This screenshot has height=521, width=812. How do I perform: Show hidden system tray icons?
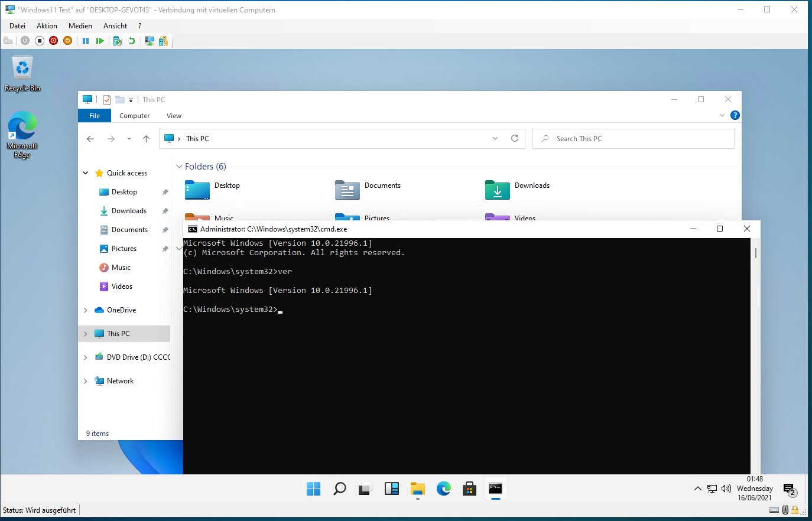[x=698, y=489]
